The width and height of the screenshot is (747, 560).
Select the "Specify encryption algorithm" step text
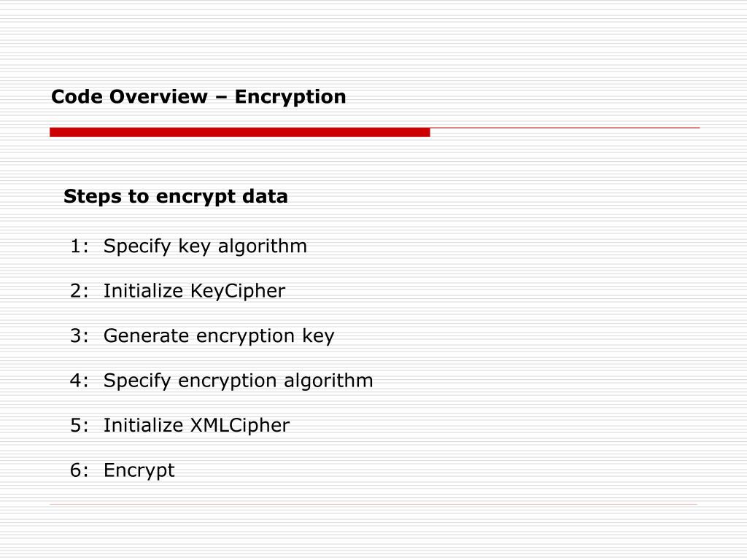[x=238, y=381]
